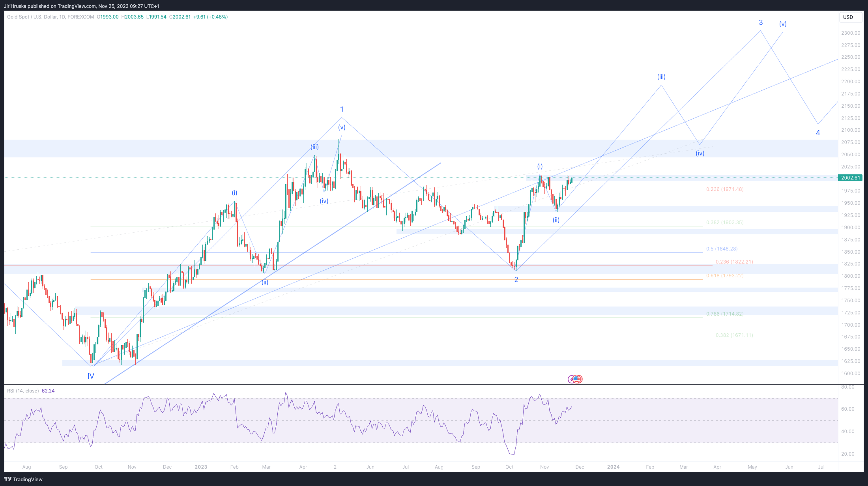Click the 2300.00 level on price scale
868x486 pixels.
[x=851, y=33]
